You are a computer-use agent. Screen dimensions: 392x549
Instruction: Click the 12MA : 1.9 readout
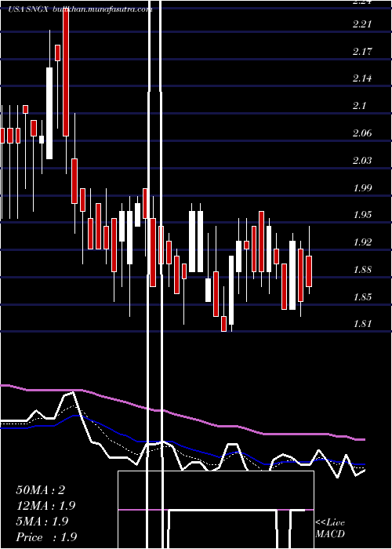(x=45, y=506)
